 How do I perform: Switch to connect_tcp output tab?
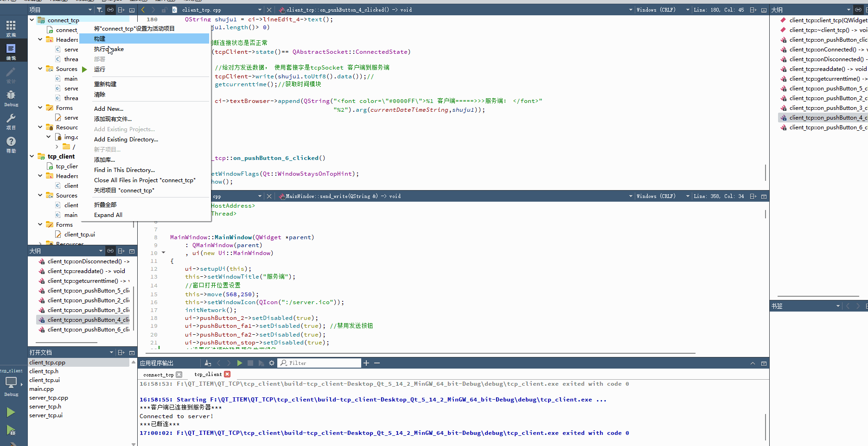(159, 375)
